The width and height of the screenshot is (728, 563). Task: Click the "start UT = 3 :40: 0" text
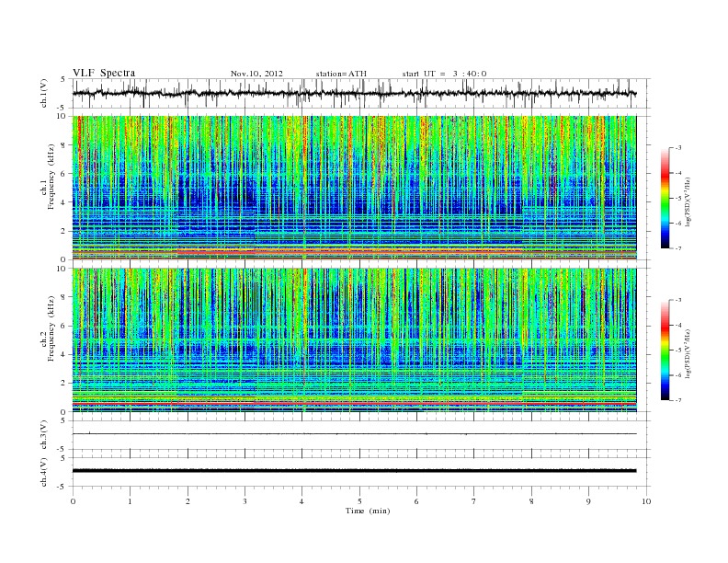click(444, 74)
